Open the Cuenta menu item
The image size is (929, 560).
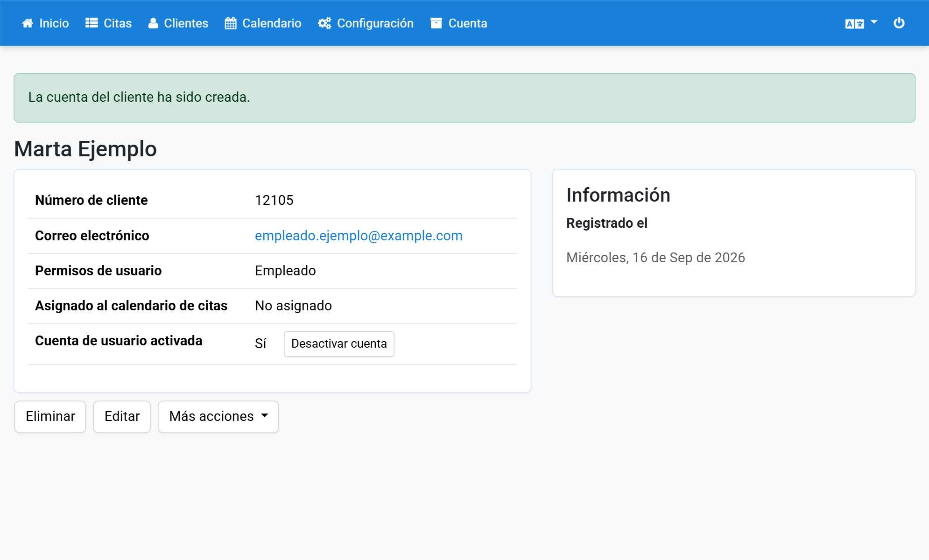tap(459, 23)
